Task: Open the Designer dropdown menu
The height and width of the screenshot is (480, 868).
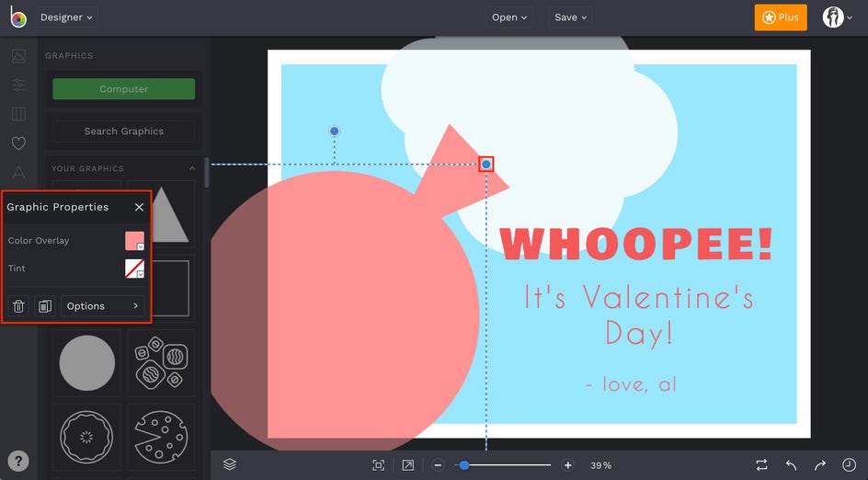Action: [x=66, y=17]
